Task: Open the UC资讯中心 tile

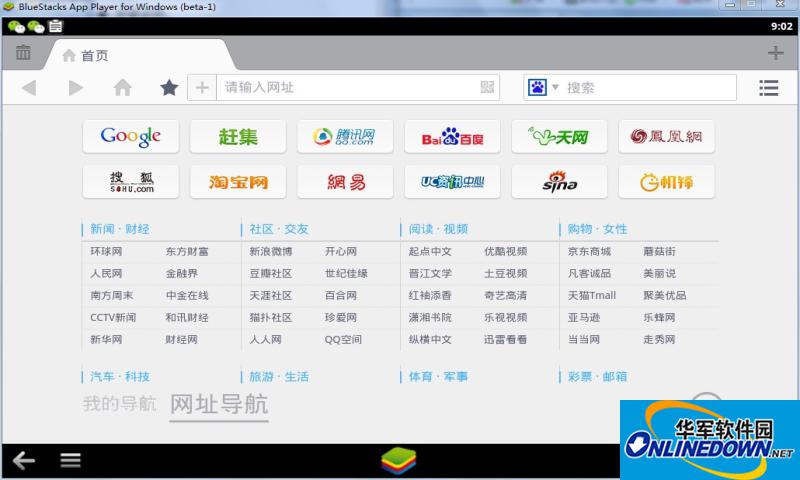Action: 452,182
